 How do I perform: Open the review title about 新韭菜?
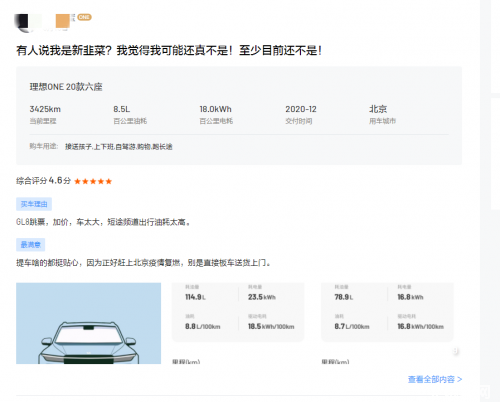coord(169,50)
